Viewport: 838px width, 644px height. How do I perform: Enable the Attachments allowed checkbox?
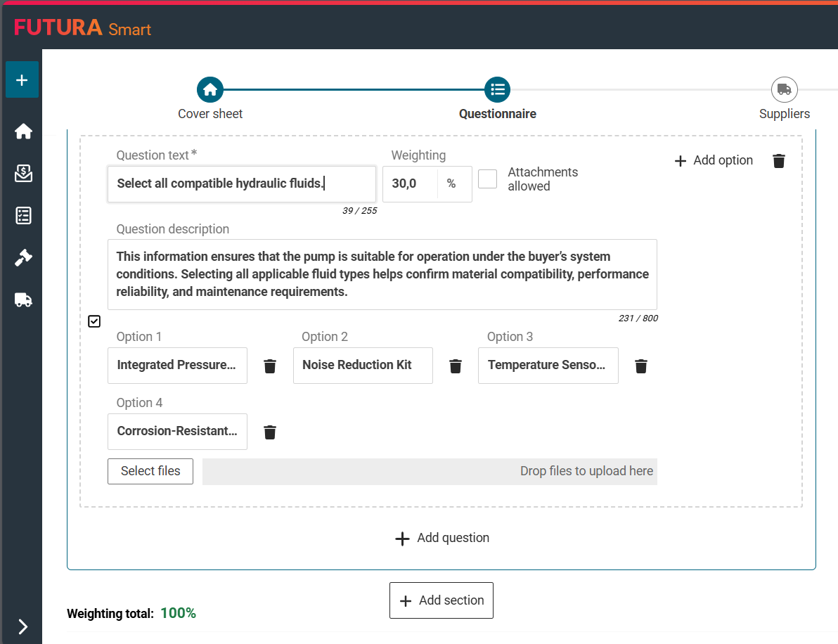click(487, 179)
